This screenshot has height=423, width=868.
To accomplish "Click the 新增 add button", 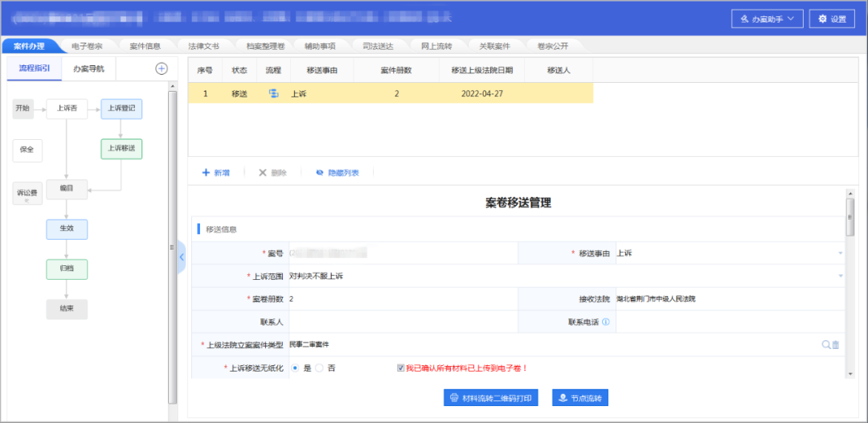I will [216, 173].
